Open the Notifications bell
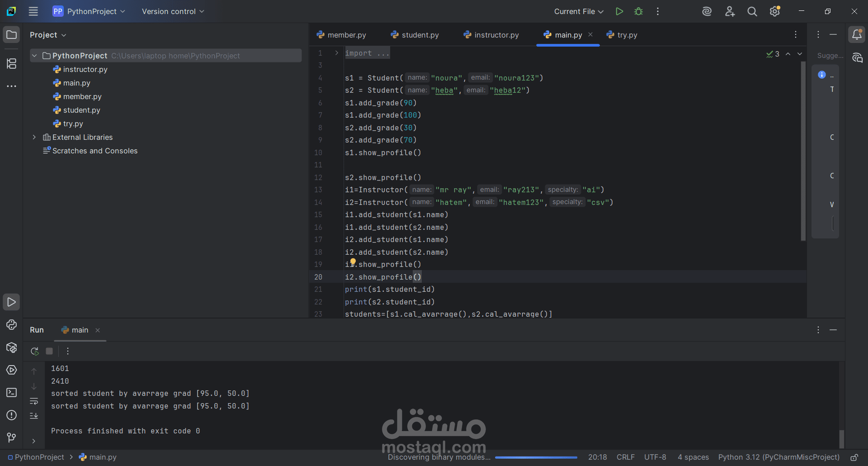Image resolution: width=868 pixels, height=466 pixels. 857,35
